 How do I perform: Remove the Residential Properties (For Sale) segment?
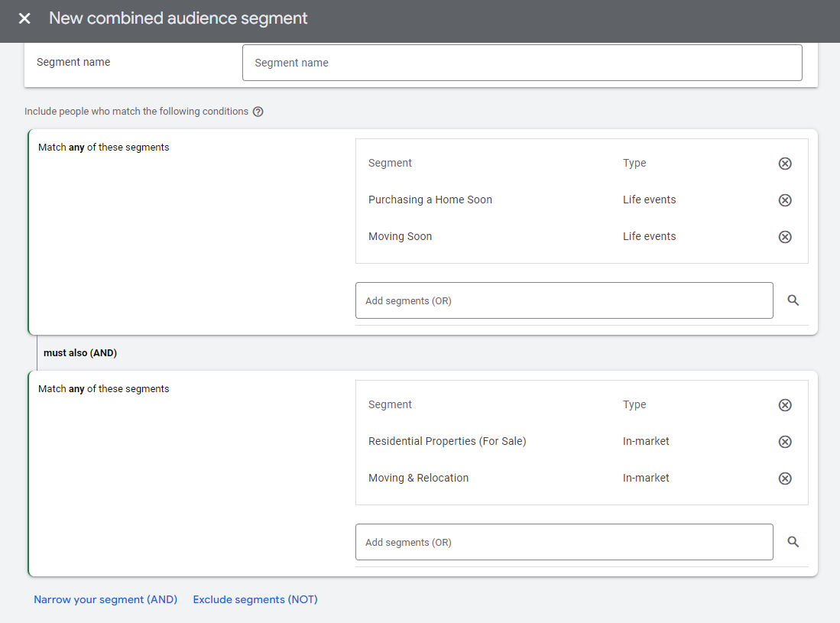(785, 441)
